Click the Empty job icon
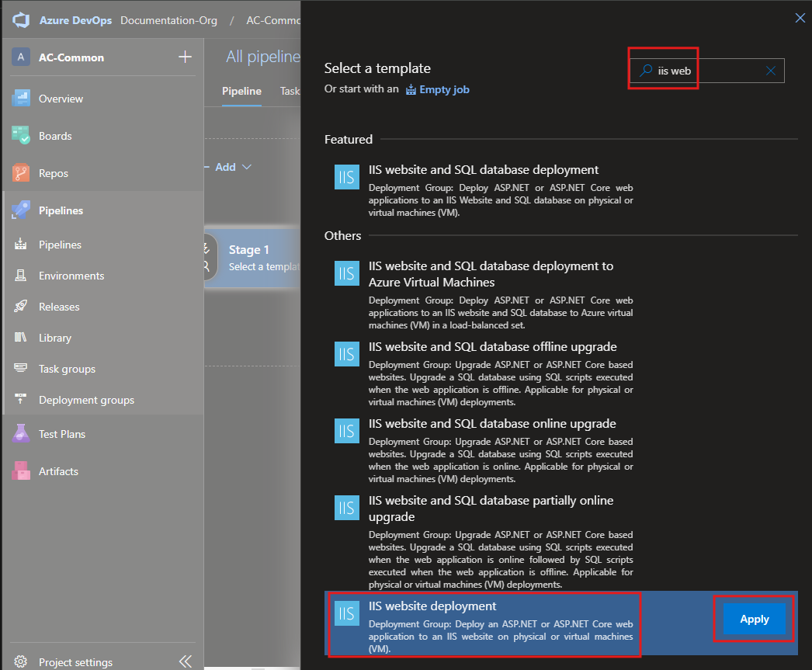This screenshot has height=670, width=812. [411, 89]
